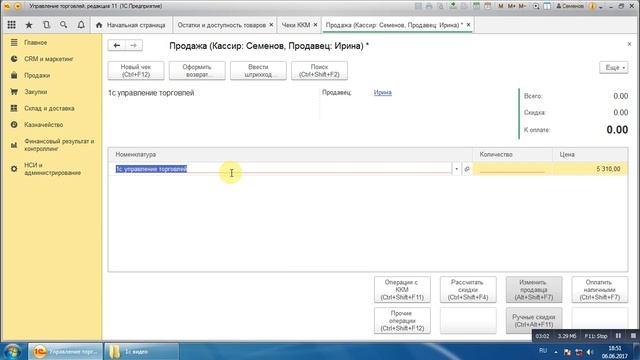This screenshot has height=360, width=640.
Task: Close the Чеки ККМ tab
Action: click(x=315, y=25)
